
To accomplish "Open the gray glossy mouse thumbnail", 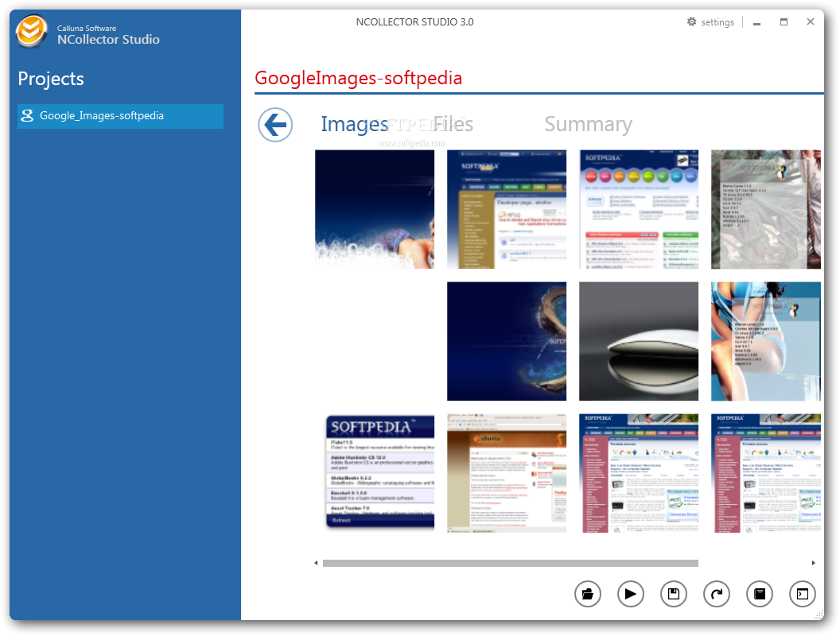I will (639, 341).
